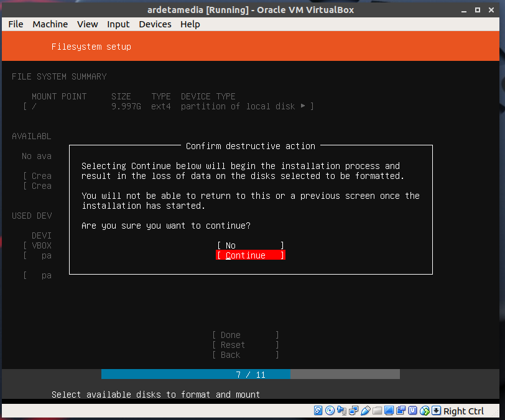Screen dimensions: 505x420
Task: Open the File menu
Action: [16, 24]
